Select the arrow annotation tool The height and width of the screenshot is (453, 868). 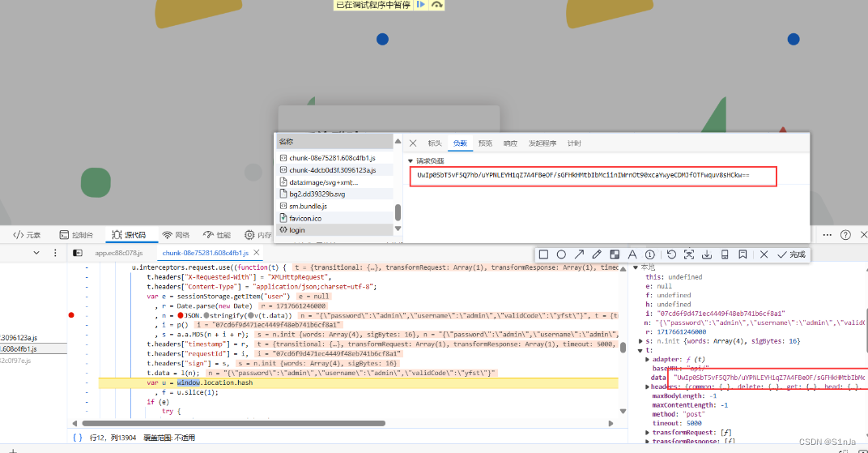(579, 254)
